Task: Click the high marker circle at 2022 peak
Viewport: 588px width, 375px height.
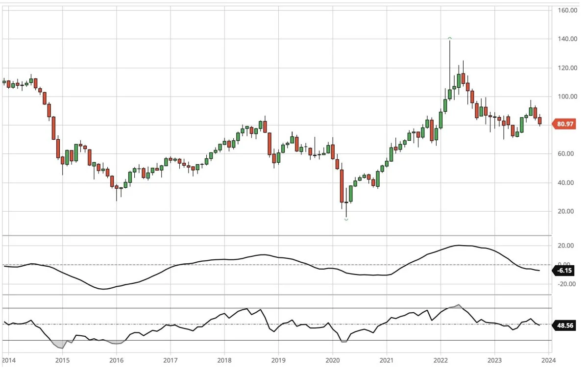Action: [x=450, y=38]
